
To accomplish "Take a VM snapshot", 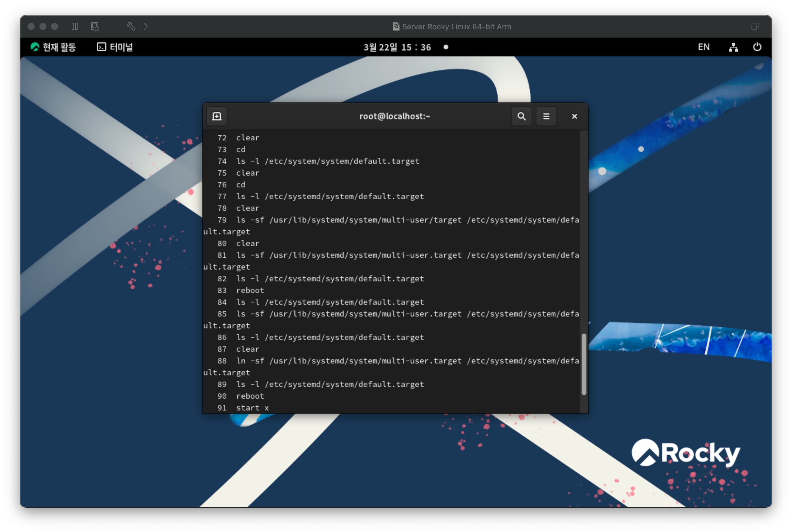I will click(x=95, y=26).
